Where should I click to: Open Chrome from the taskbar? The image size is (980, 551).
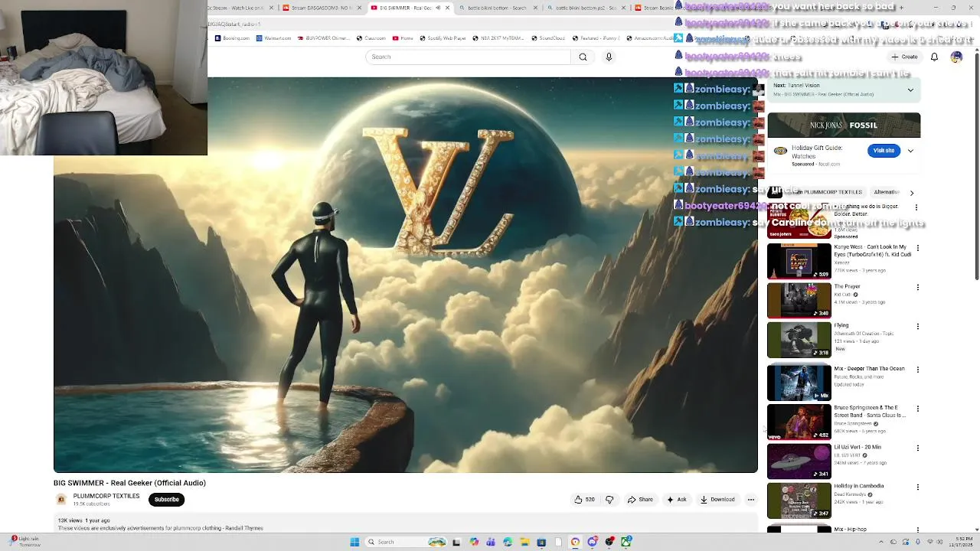pyautogui.click(x=575, y=542)
